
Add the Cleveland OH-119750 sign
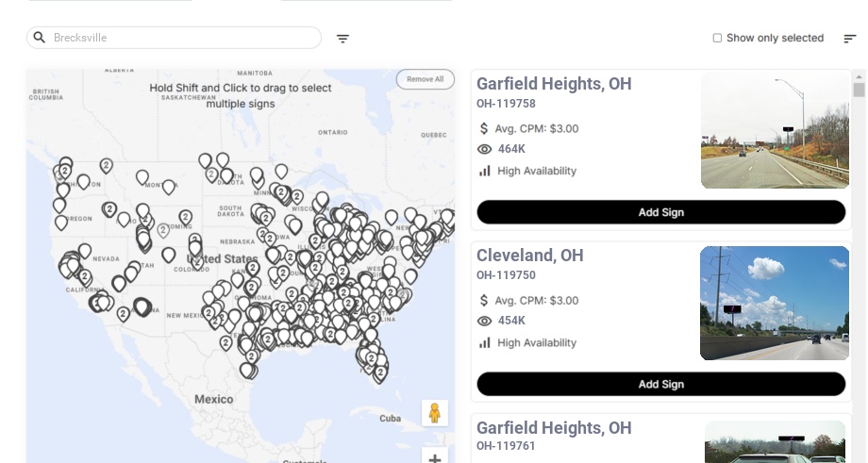(x=660, y=384)
